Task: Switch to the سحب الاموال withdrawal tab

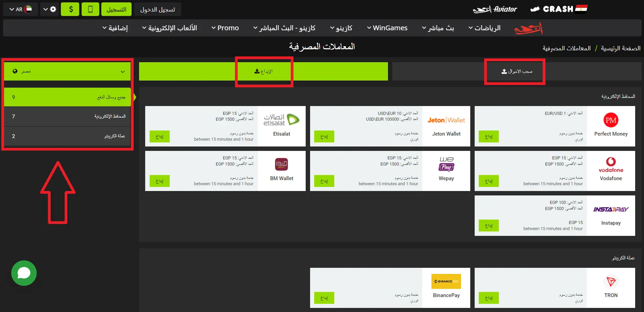Action: pos(514,71)
